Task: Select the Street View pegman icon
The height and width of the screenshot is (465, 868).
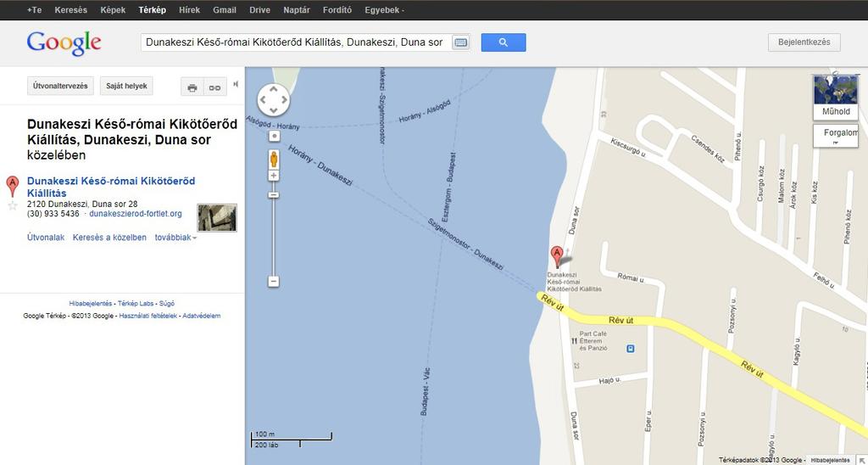Action: 274,159
